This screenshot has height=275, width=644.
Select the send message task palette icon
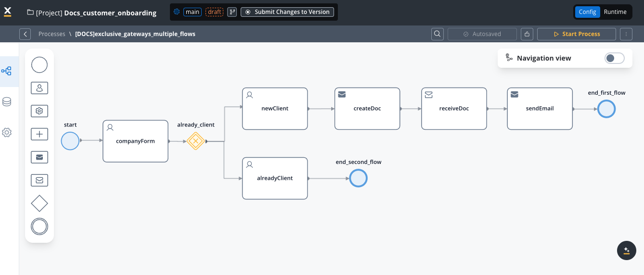pos(39,157)
